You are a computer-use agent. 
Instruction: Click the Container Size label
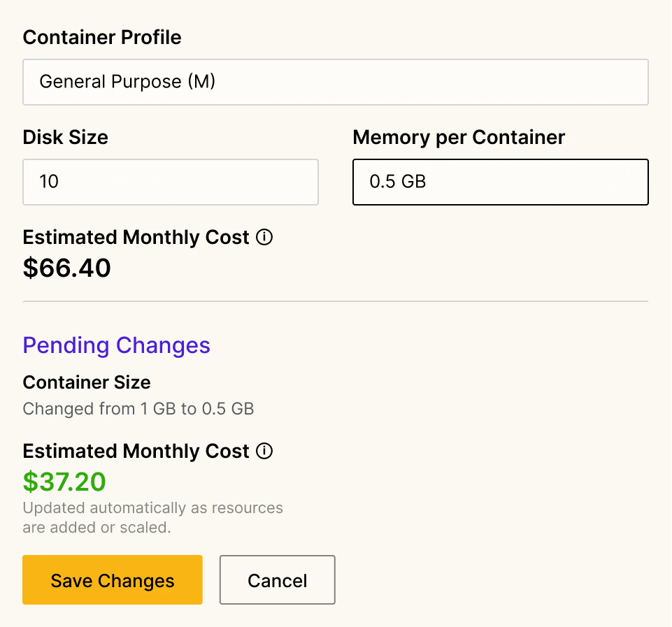click(86, 382)
